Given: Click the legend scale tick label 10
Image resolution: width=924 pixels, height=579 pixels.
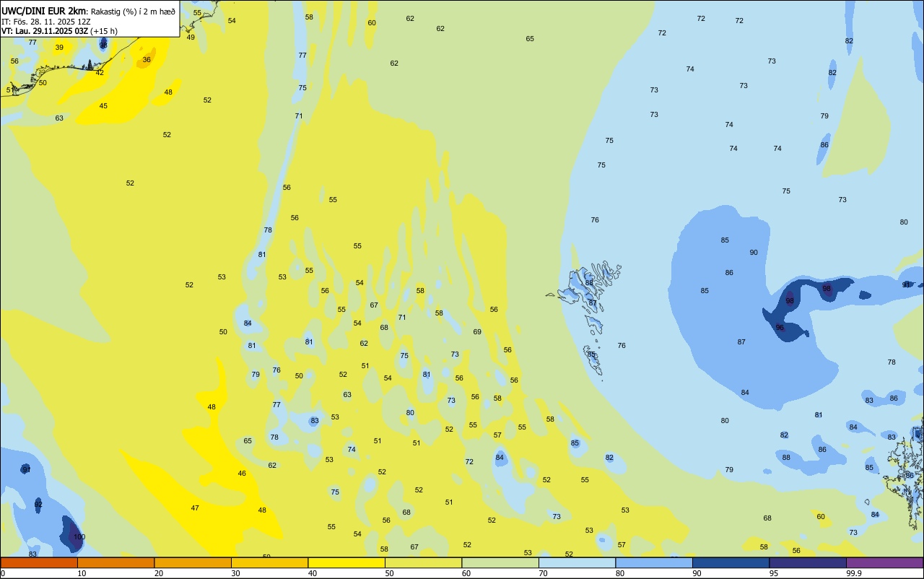Looking at the screenshot, I should (82, 573).
